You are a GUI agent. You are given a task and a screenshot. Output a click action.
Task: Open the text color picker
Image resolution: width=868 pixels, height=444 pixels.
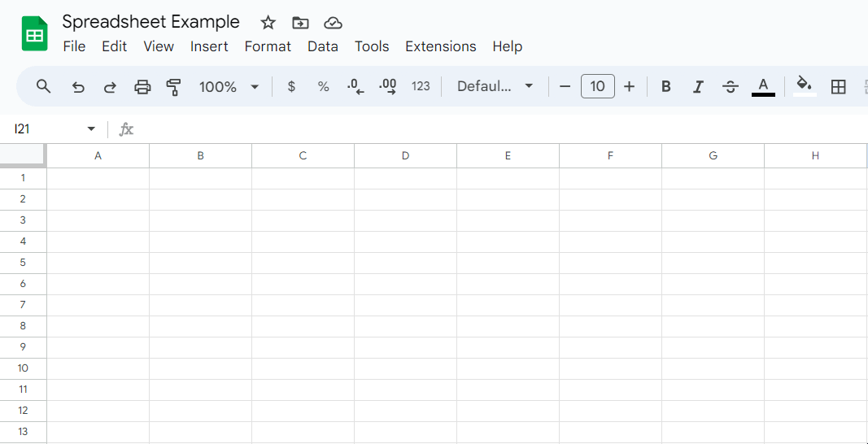click(763, 87)
